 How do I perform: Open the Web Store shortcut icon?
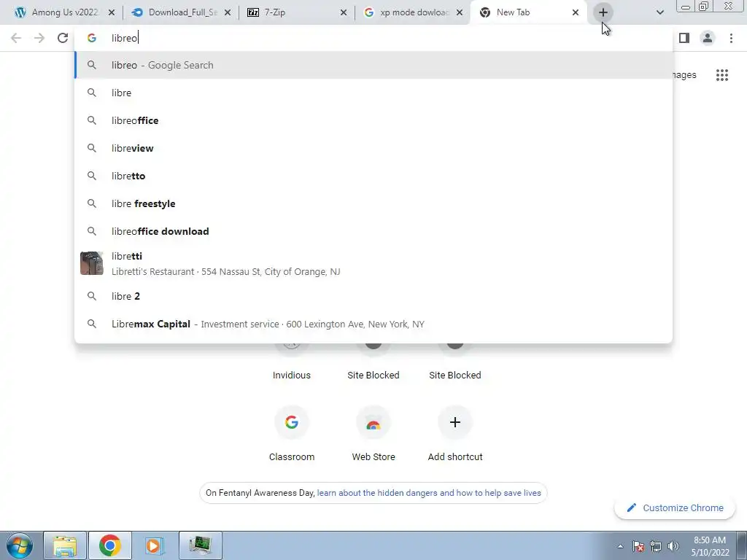373,422
